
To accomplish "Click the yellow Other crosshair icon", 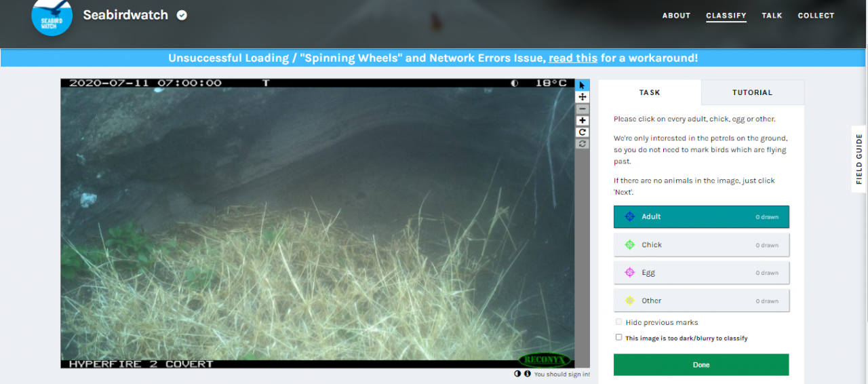I will [629, 301].
